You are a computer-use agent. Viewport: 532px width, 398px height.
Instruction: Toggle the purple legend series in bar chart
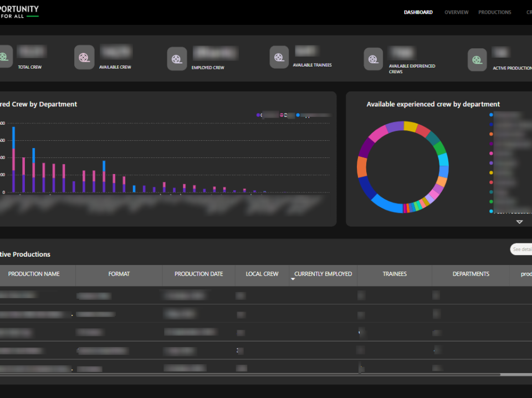pyautogui.click(x=258, y=115)
